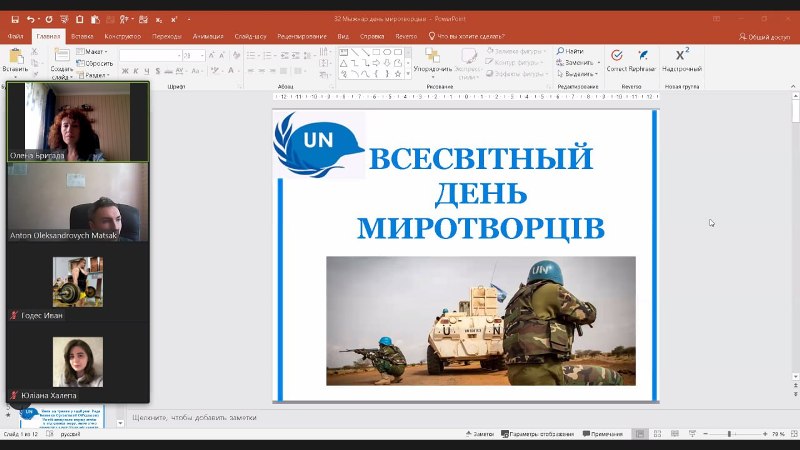This screenshot has height=450, width=800.
Task: Click Создать слайд icon
Action: click(x=61, y=56)
